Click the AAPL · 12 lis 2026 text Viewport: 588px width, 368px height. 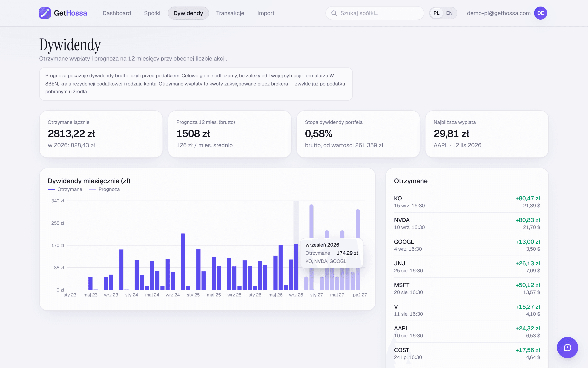pyautogui.click(x=457, y=145)
